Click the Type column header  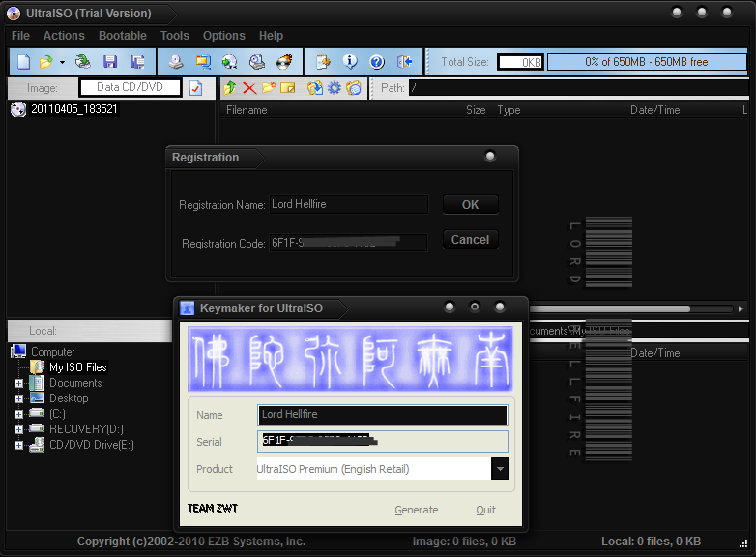pyautogui.click(x=509, y=110)
